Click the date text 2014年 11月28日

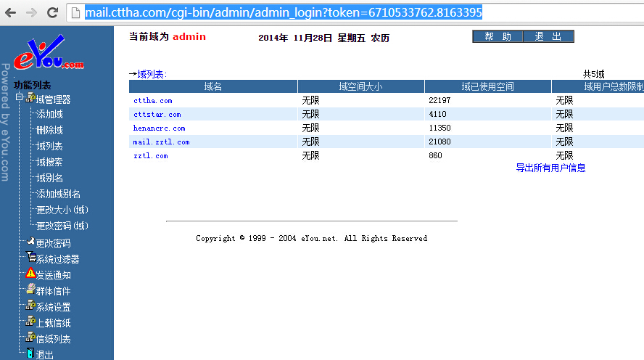point(295,38)
